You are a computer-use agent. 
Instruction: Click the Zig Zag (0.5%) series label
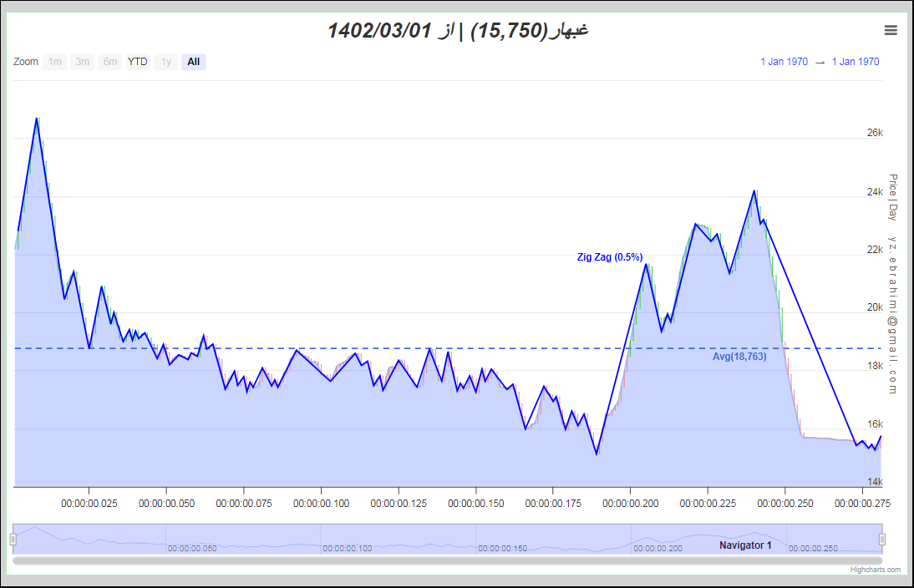pos(610,257)
